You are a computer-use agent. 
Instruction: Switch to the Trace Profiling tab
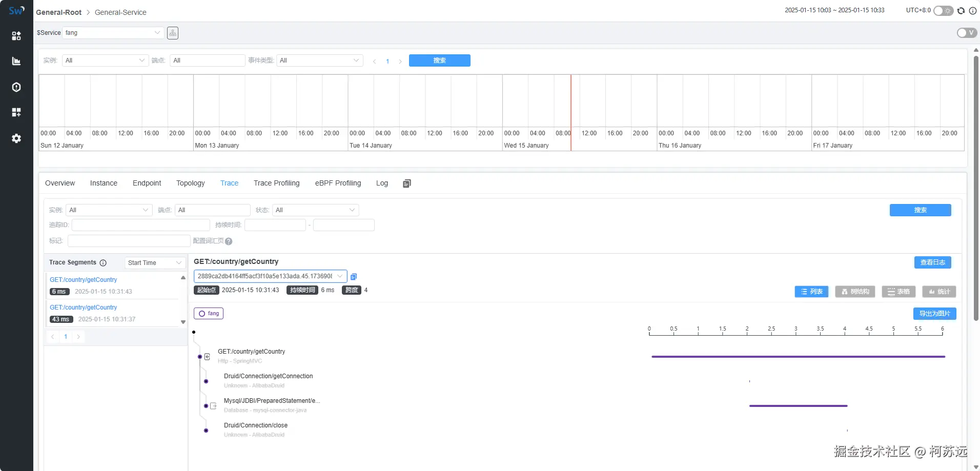[x=277, y=183]
